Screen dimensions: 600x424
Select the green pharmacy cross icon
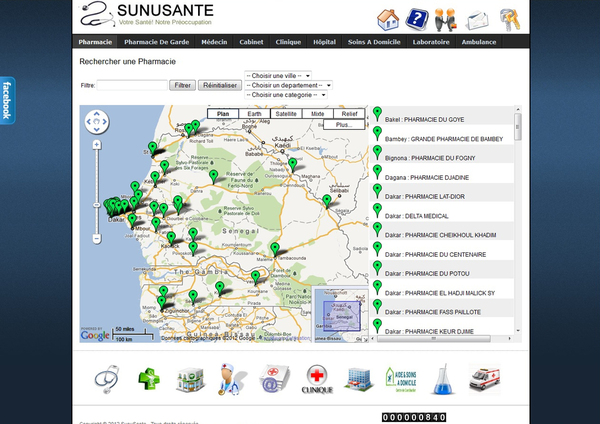pyautogui.click(x=149, y=378)
